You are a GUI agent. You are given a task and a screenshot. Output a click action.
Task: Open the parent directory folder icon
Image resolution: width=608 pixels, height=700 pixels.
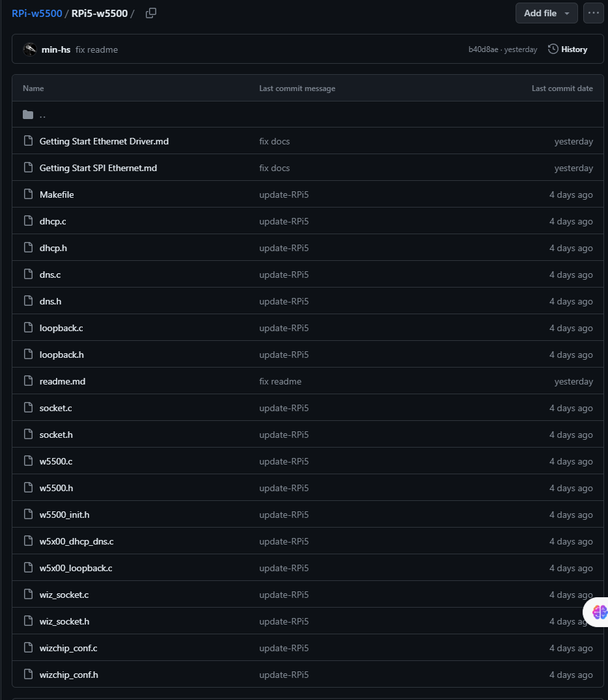(28, 114)
